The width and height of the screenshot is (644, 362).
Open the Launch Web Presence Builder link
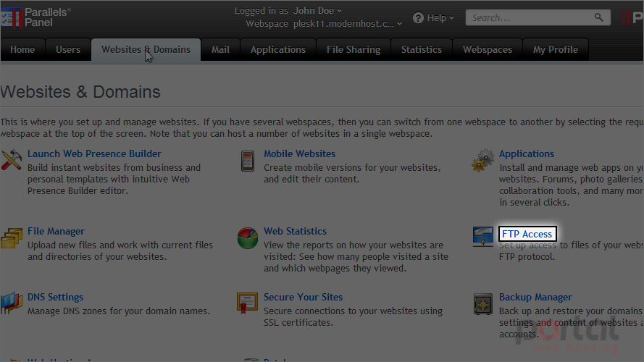[94, 153]
